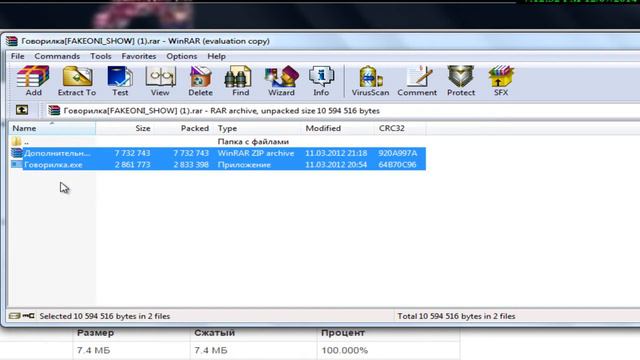Viewport: 640px width, 360px height.
Task: Click the Protect archive icon
Action: click(x=460, y=81)
